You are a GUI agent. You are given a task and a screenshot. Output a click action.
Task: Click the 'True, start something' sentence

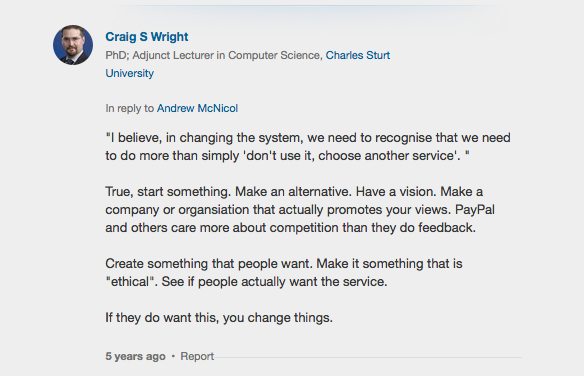[x=168, y=192]
